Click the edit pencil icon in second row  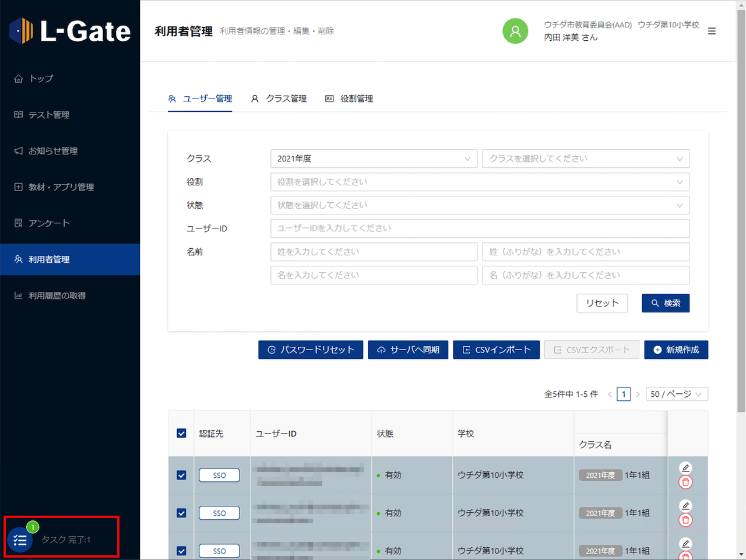tap(685, 506)
